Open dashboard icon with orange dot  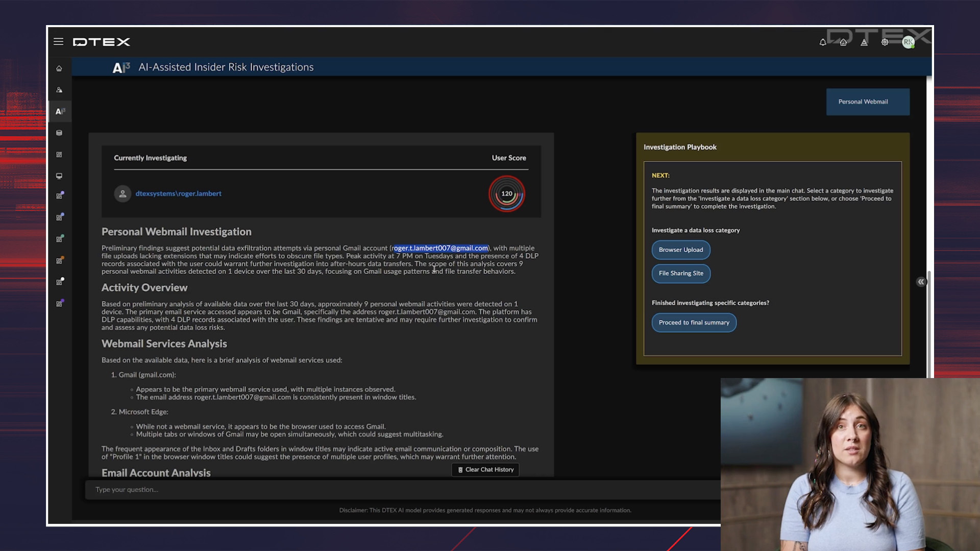tap(60, 261)
